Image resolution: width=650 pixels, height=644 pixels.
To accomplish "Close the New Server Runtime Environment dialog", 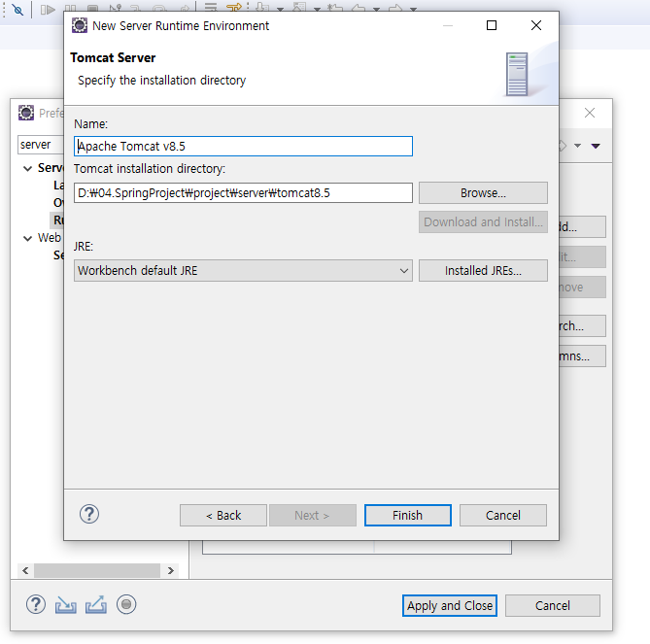I will 536,25.
